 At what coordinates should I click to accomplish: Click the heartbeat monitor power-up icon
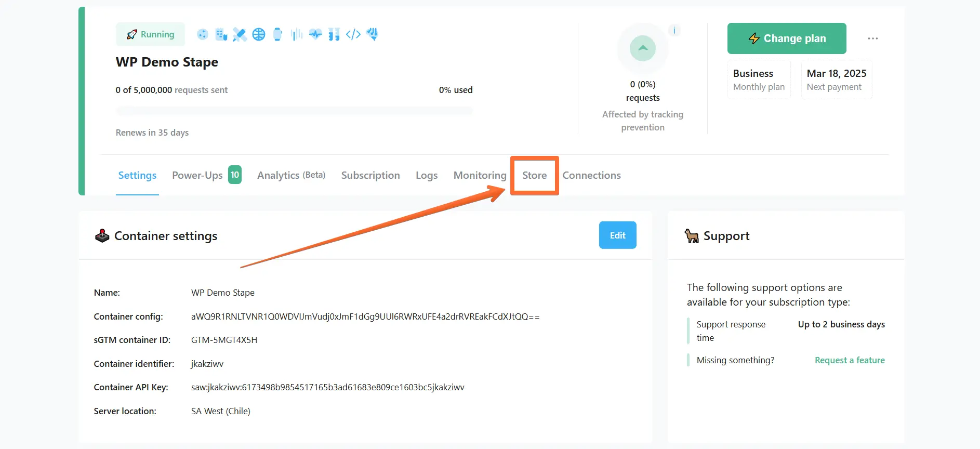(315, 34)
